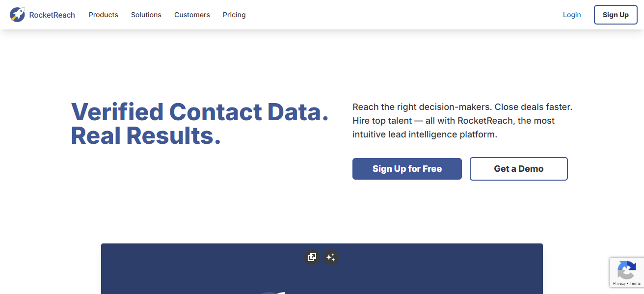Click the Verified Contact Data headline

[x=200, y=112]
